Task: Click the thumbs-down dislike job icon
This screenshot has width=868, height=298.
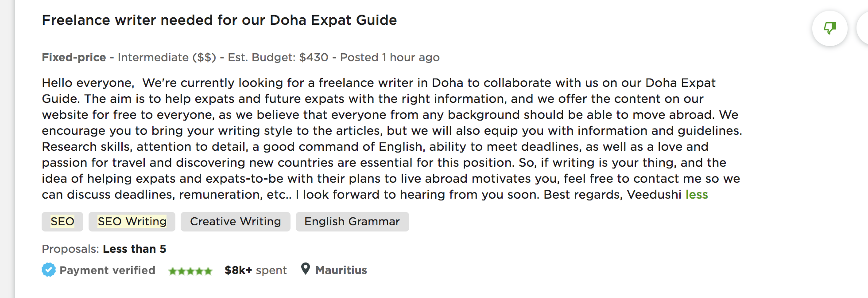Action: (x=829, y=28)
